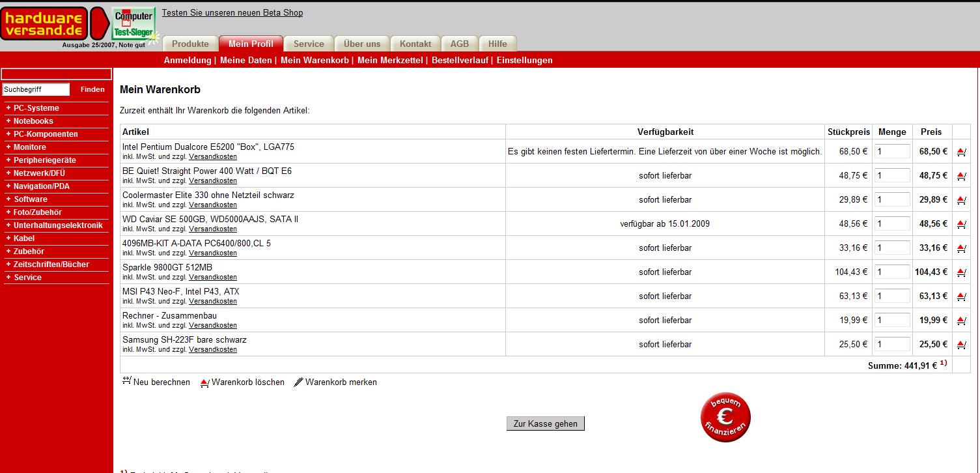Remove Samsung SH-223F drive from cart
980x473 pixels.
[x=961, y=345]
